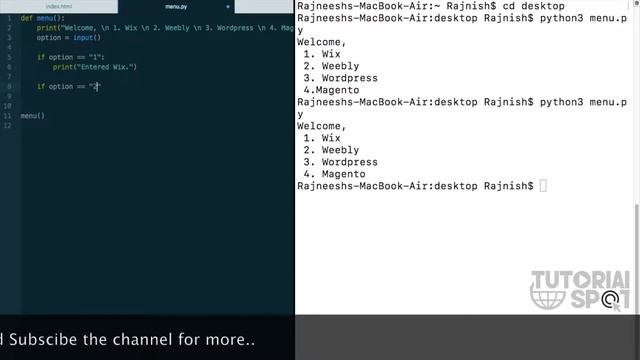The image size is (640, 360).
Task: Click the 'cd desktop' command in terminal
Action: [533, 6]
